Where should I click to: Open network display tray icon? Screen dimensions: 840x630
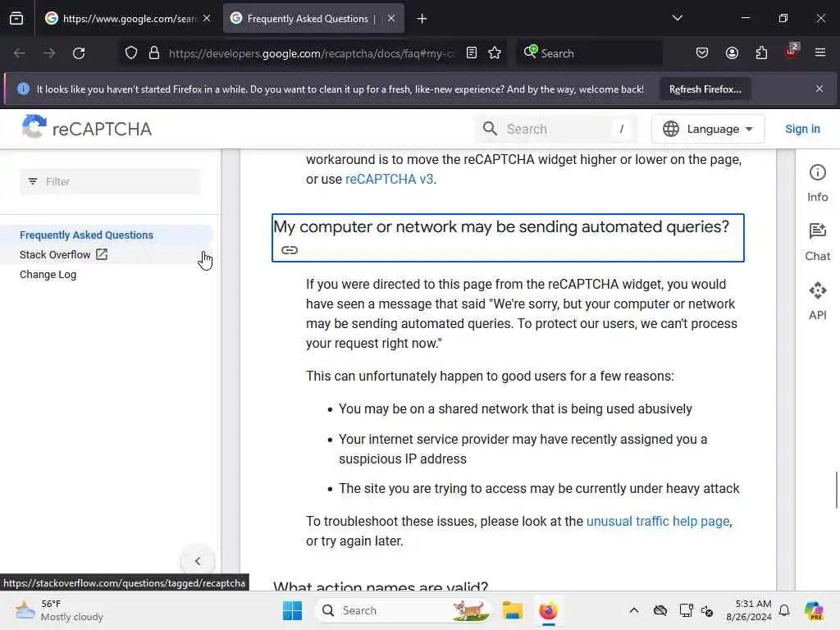pyautogui.click(x=686, y=610)
